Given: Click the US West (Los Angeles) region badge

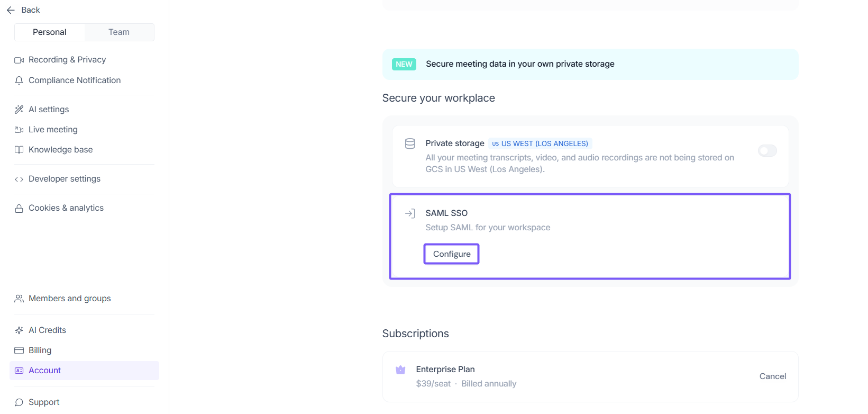Looking at the screenshot, I should click(x=540, y=143).
